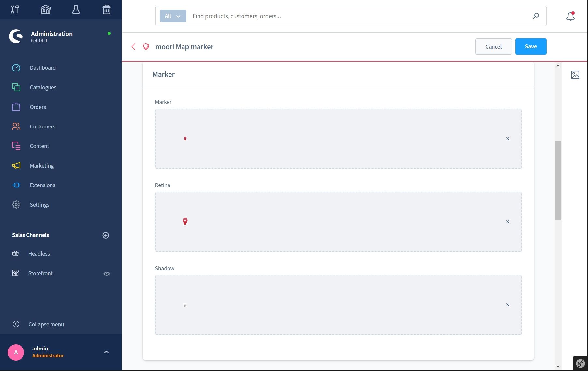This screenshot has width=588, height=371.
Task: Toggle Storefront visibility eye icon
Action: point(106,274)
